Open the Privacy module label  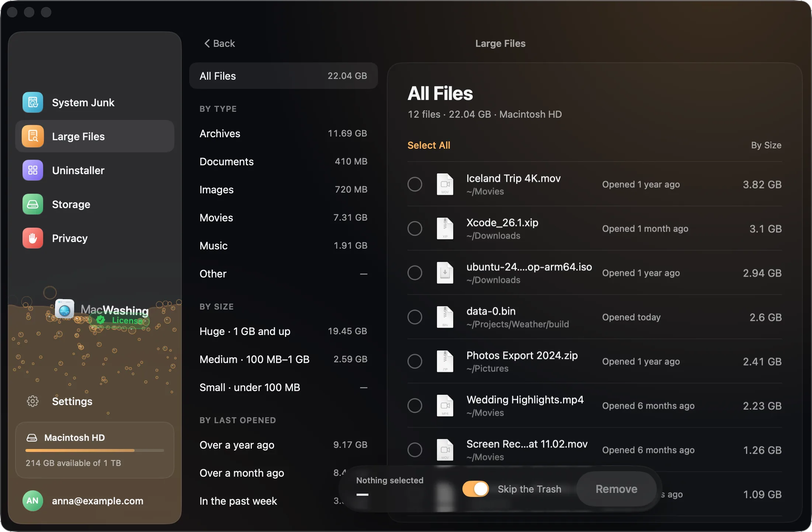coord(70,238)
